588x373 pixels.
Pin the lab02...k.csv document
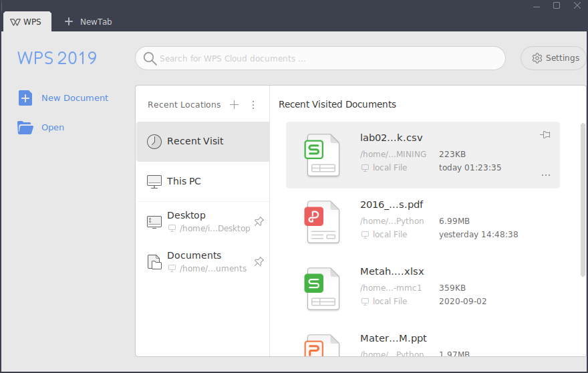coord(545,135)
